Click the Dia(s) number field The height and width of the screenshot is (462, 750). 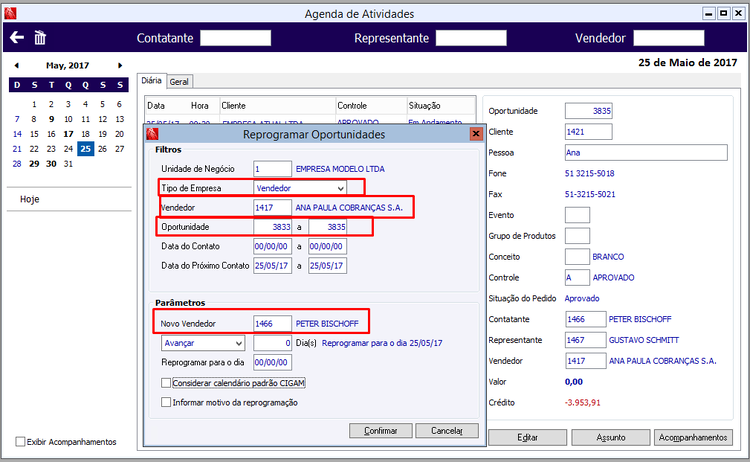(272, 343)
